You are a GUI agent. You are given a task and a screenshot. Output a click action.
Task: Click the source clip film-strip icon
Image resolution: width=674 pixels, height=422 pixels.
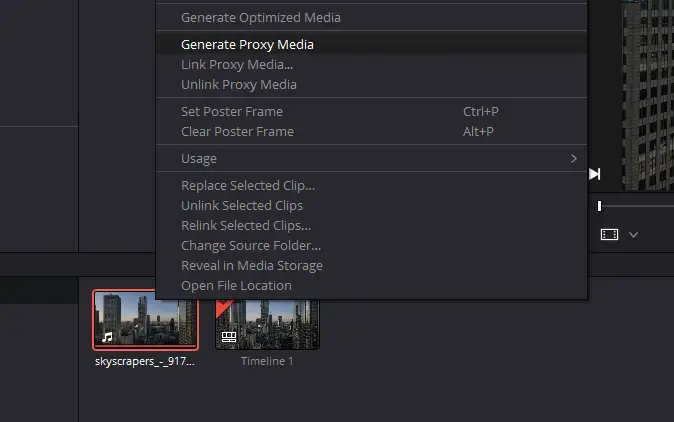click(609, 235)
